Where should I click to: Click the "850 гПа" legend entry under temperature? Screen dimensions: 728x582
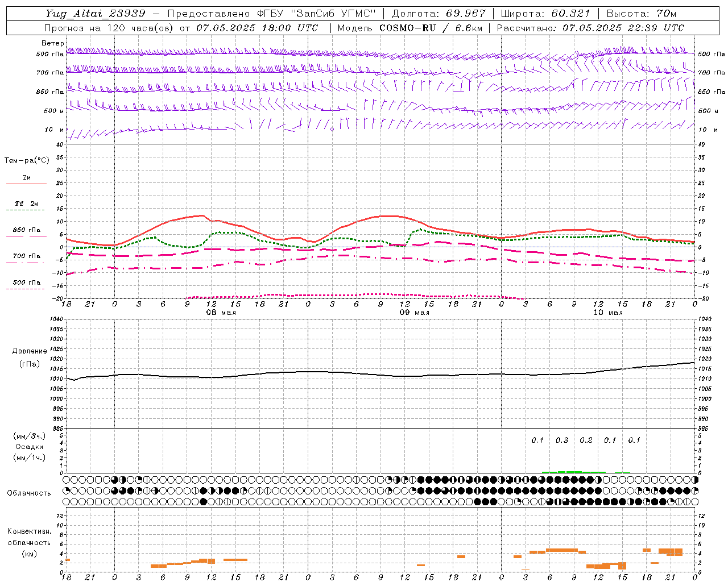[x=27, y=230]
